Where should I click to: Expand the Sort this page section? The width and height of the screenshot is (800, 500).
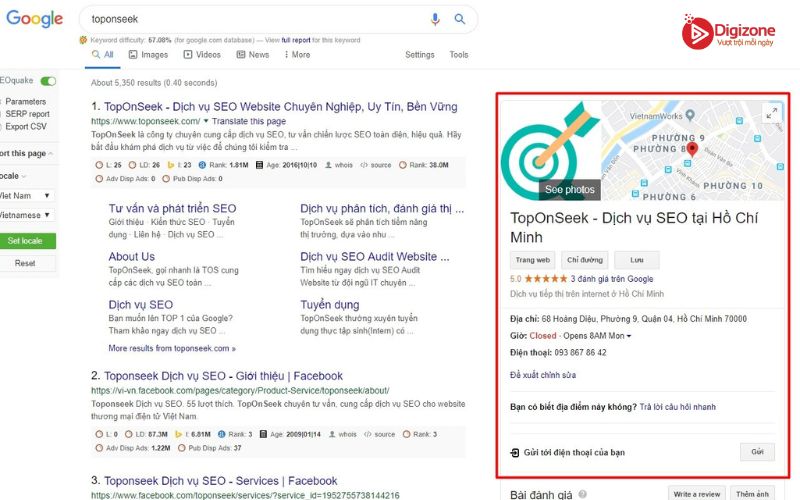coord(27,153)
